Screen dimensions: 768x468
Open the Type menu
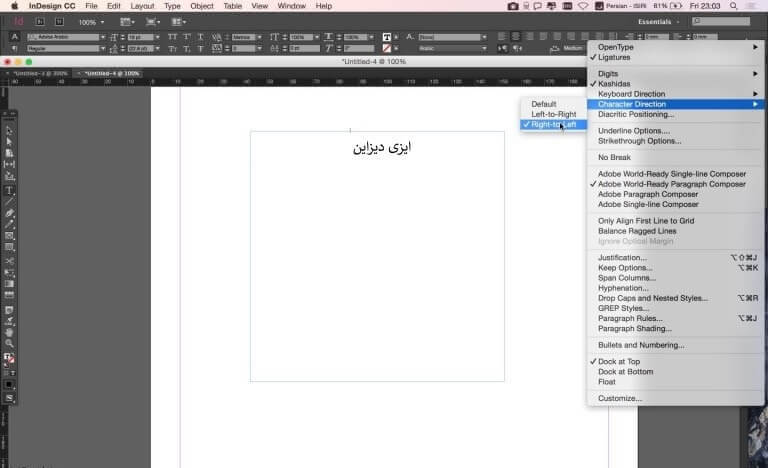coord(172,6)
